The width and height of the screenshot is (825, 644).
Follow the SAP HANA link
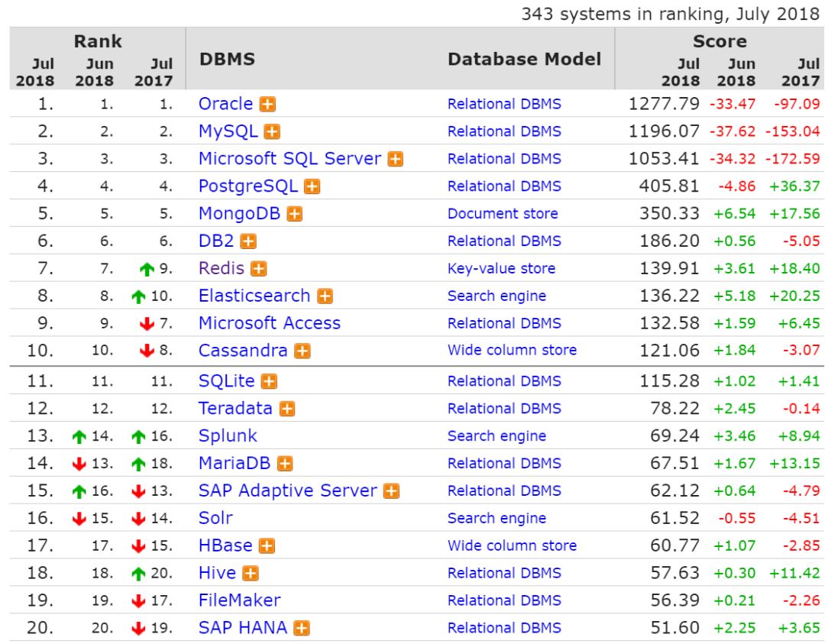coord(243,628)
